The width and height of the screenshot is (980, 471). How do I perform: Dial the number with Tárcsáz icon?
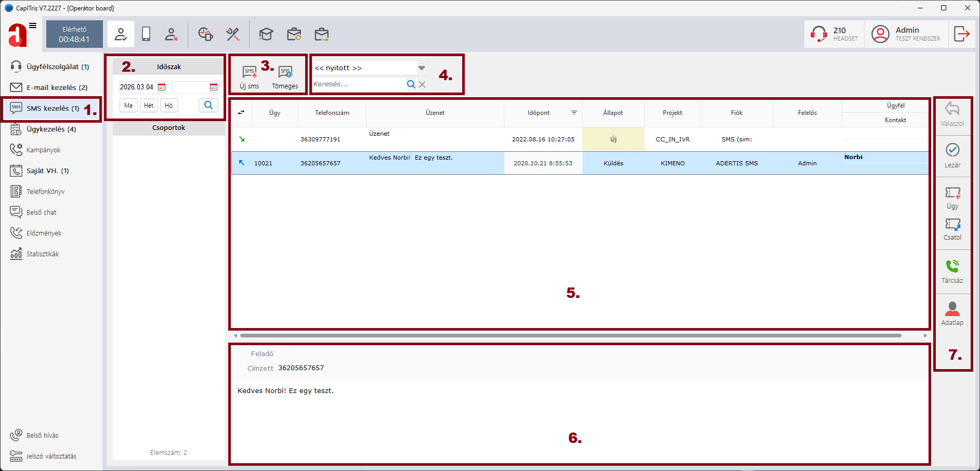[952, 267]
